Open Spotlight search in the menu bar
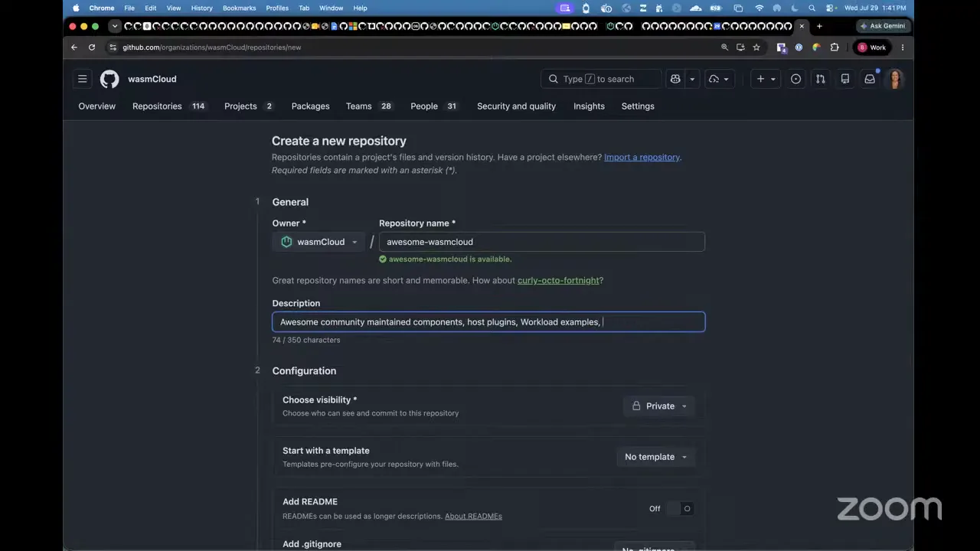 pos(812,8)
